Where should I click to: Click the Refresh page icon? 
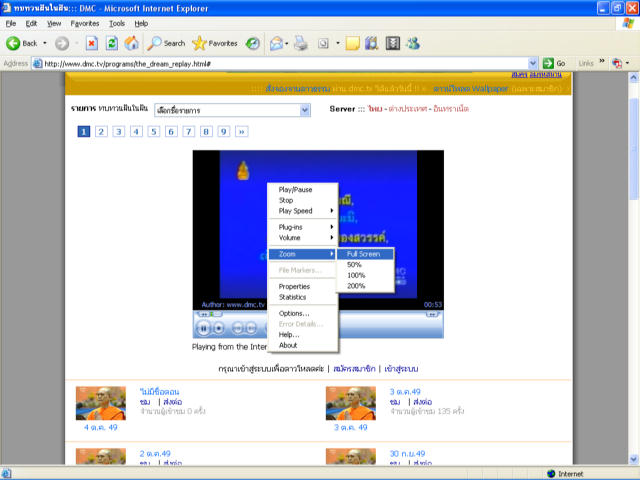pyautogui.click(x=111, y=43)
